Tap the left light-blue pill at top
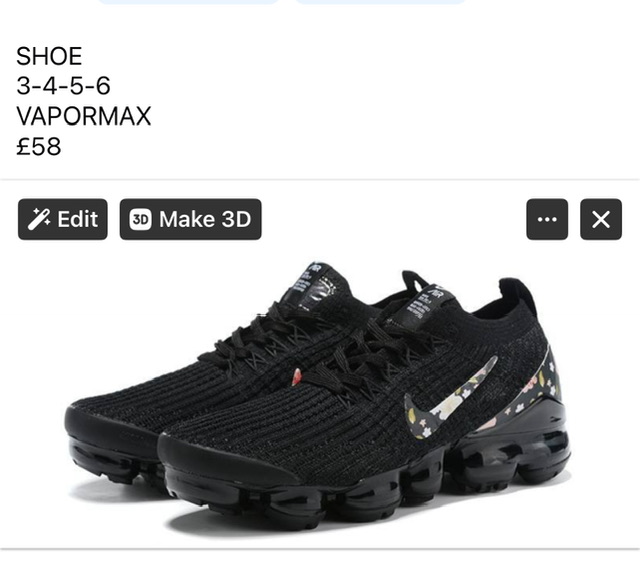Image resolution: width=640 pixels, height=578 pixels. tap(189, 2)
